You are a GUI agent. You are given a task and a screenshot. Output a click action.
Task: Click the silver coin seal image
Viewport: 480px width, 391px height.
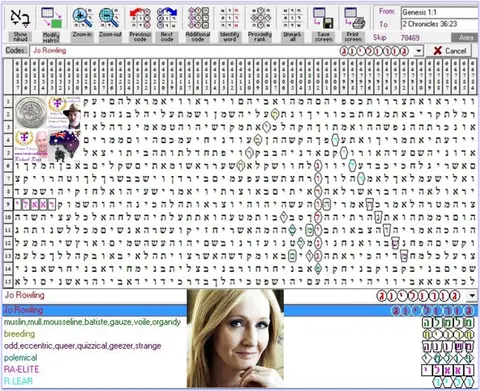click(x=31, y=112)
